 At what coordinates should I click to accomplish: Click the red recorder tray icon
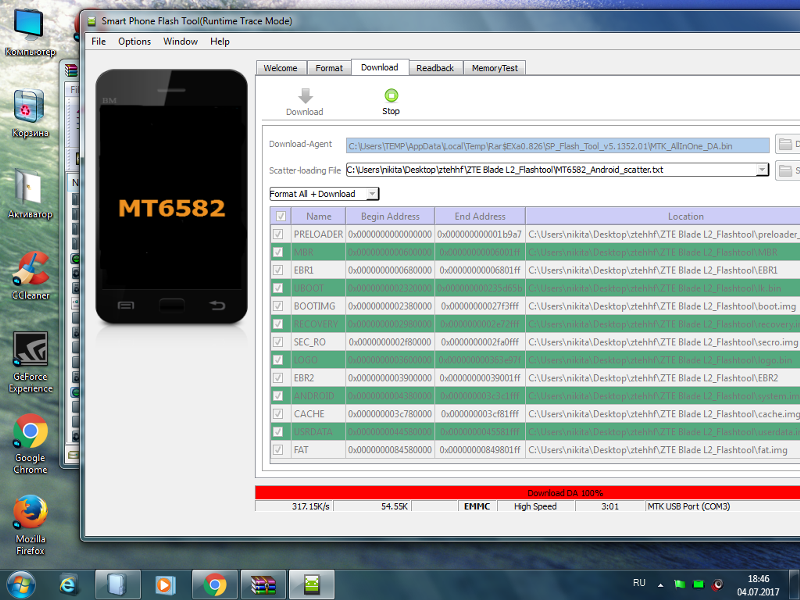point(718,584)
